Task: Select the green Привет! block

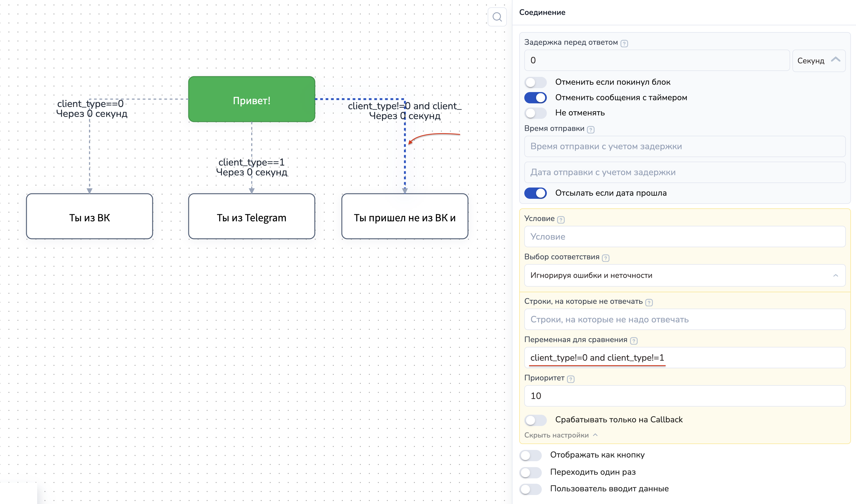Action: 251,99
